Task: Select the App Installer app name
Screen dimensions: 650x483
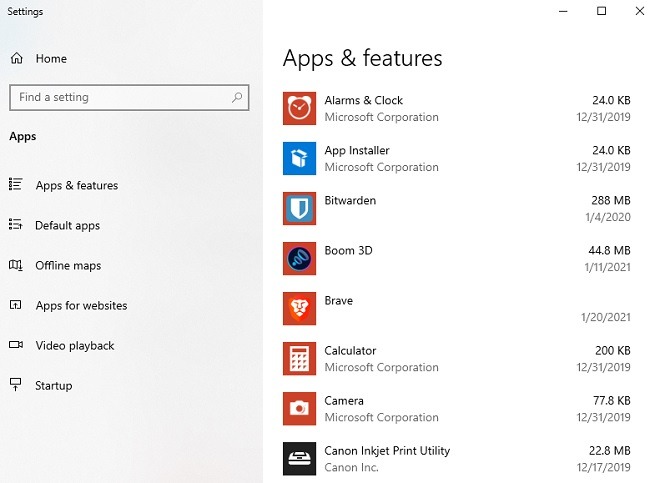Action: point(357,150)
